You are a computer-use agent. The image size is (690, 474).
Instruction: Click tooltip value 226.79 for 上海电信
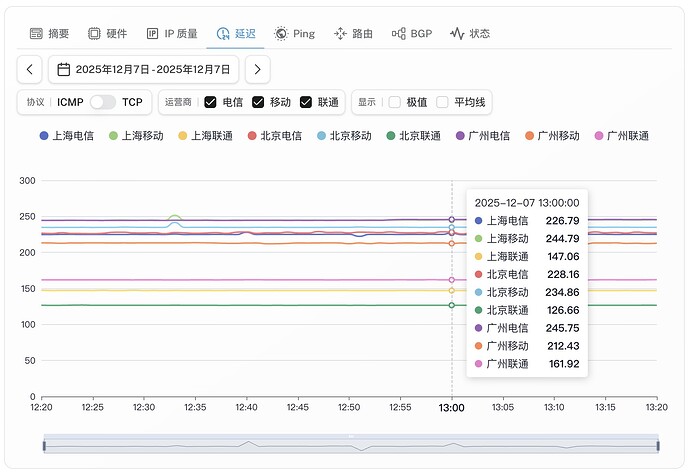562,221
